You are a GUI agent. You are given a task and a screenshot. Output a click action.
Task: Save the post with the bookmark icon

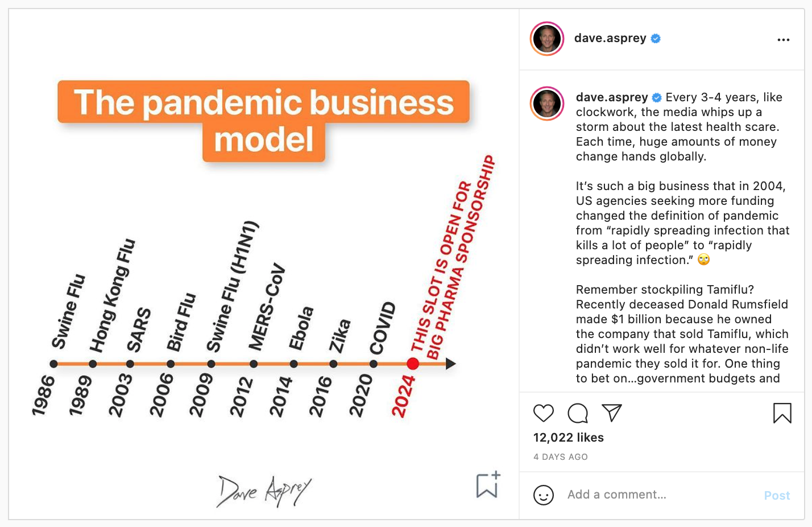(783, 414)
